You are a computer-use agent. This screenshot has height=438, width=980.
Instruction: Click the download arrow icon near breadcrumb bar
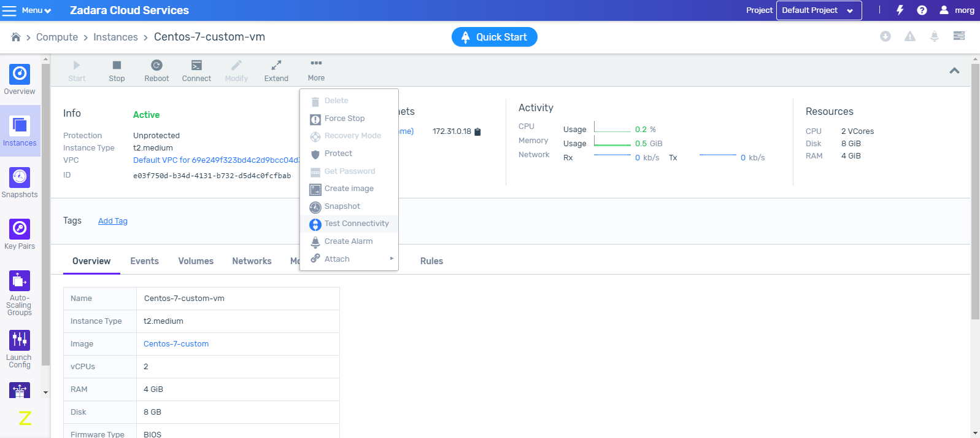pyautogui.click(x=885, y=36)
